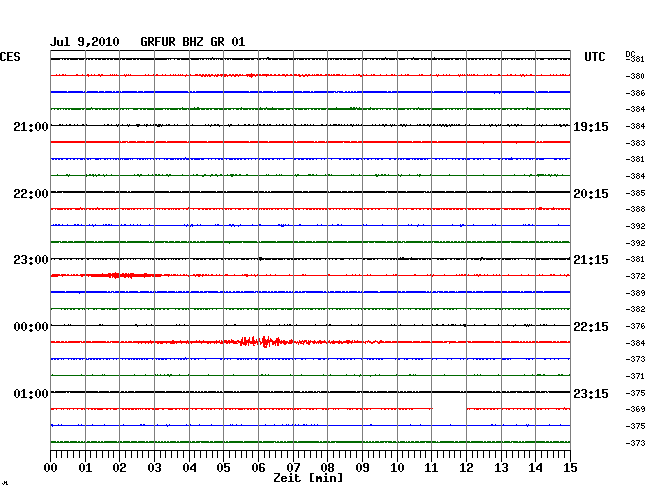Image resolution: width=650 pixels, height=494 pixels.
Task: Click the small red wiggle in the second trace
Action: [251, 75]
